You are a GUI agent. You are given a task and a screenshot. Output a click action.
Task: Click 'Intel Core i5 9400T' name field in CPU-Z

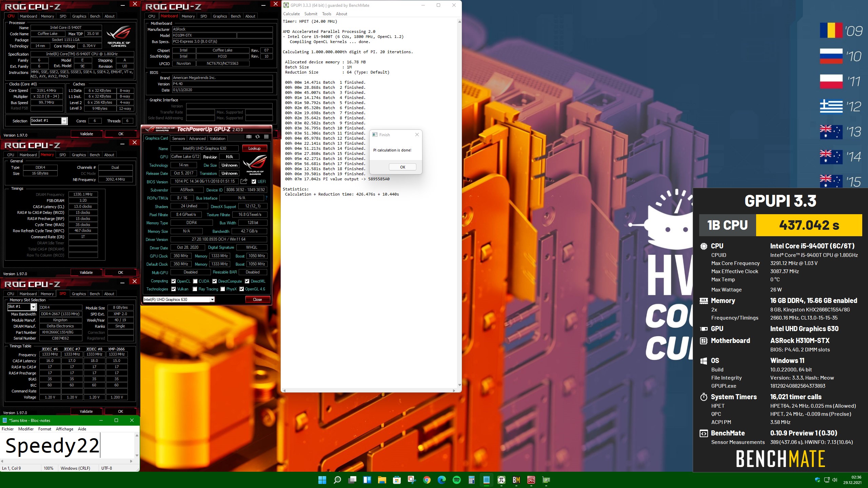[66, 27]
